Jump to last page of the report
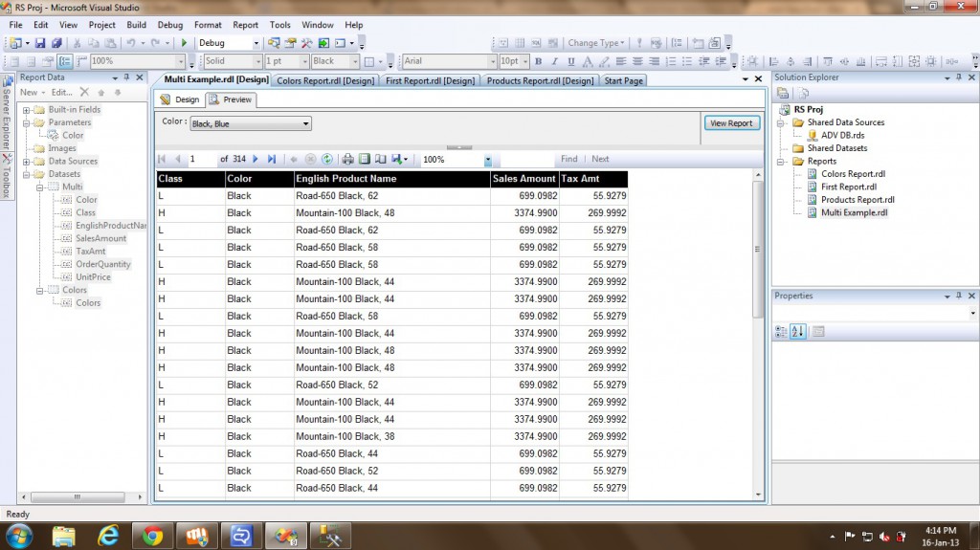The image size is (980, 550). [272, 159]
